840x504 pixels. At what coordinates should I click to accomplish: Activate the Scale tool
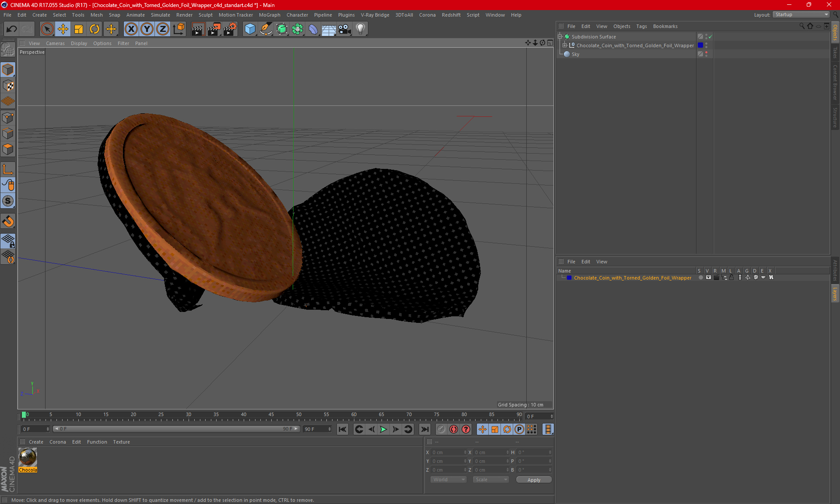[x=79, y=29]
